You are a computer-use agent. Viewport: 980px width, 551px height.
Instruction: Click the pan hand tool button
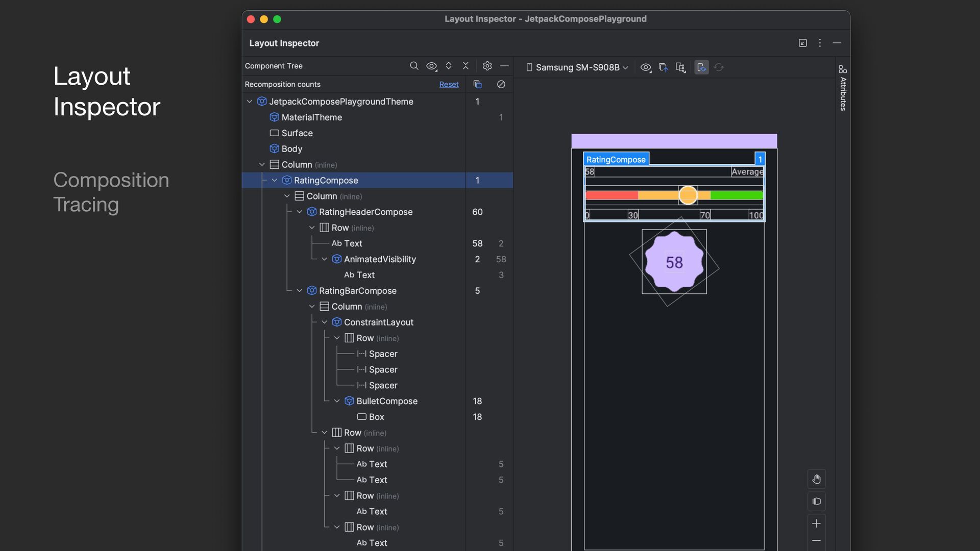816,479
